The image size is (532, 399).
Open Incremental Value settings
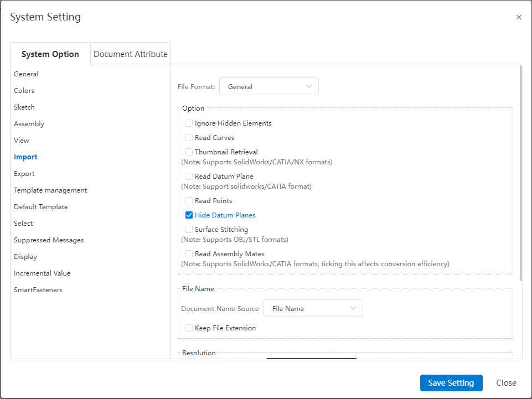click(42, 273)
